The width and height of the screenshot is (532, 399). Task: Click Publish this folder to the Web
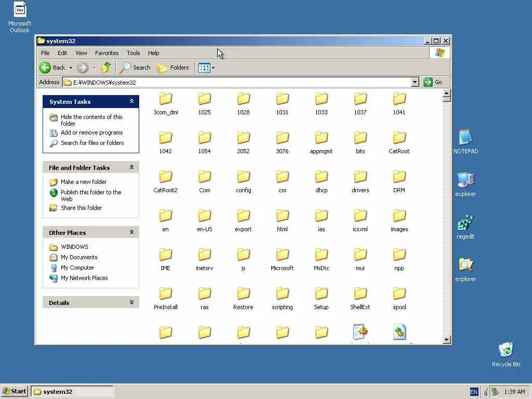[x=91, y=195]
